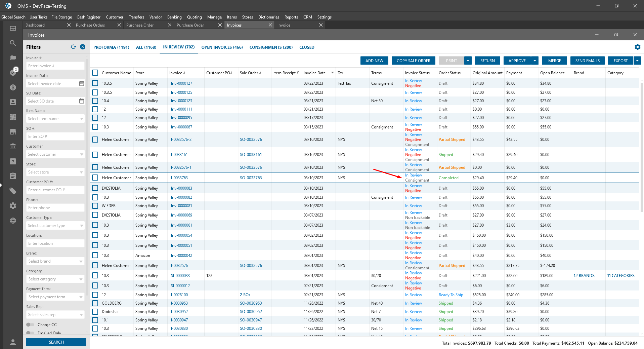Open the bank building sidebar icon
644x349 pixels.
13,146
